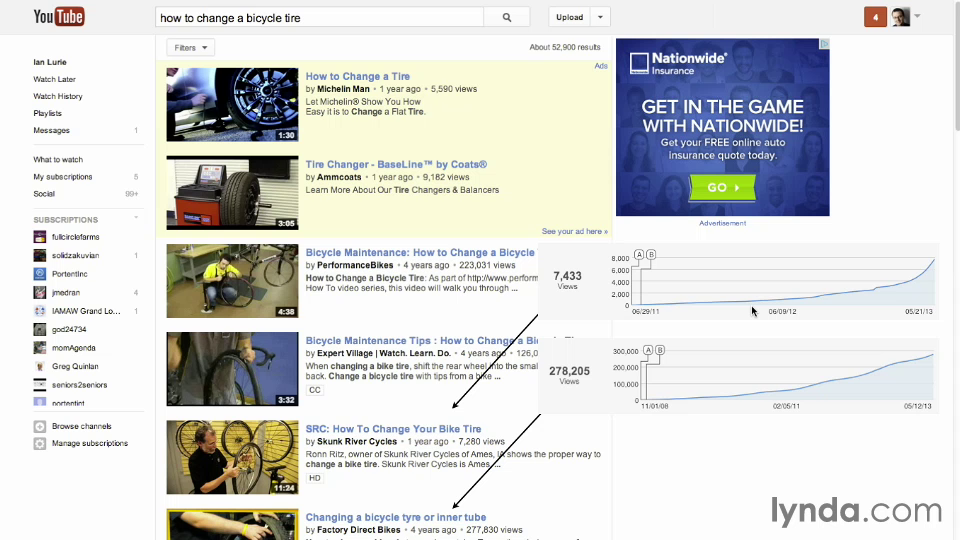The width and height of the screenshot is (960, 540).
Task: Select What to watch in sidebar
Action: pyautogui.click(x=58, y=159)
